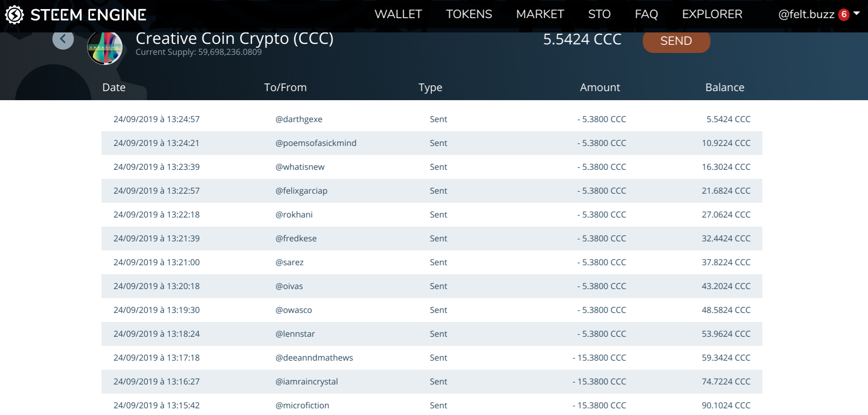
Task: Click the Amount column header
Action: (x=600, y=87)
